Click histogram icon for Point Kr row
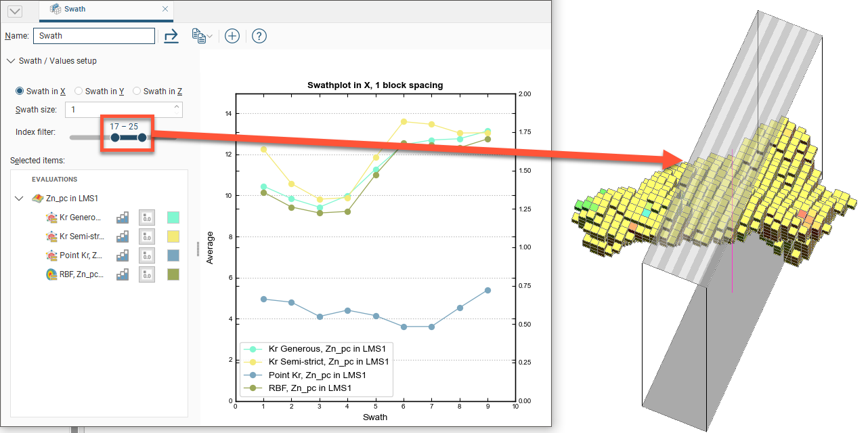This screenshot has width=868, height=433. 123,255
